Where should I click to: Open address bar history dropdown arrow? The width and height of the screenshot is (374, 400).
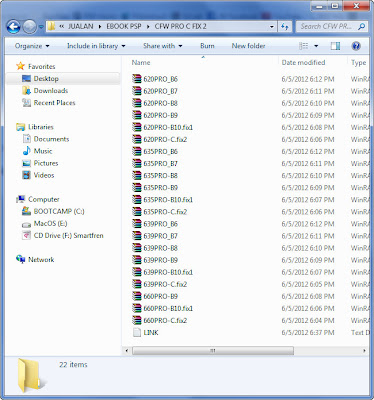pyautogui.click(x=272, y=27)
